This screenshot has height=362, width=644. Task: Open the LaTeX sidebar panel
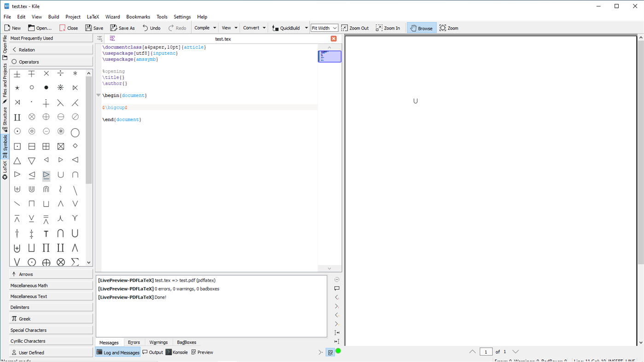(5, 167)
